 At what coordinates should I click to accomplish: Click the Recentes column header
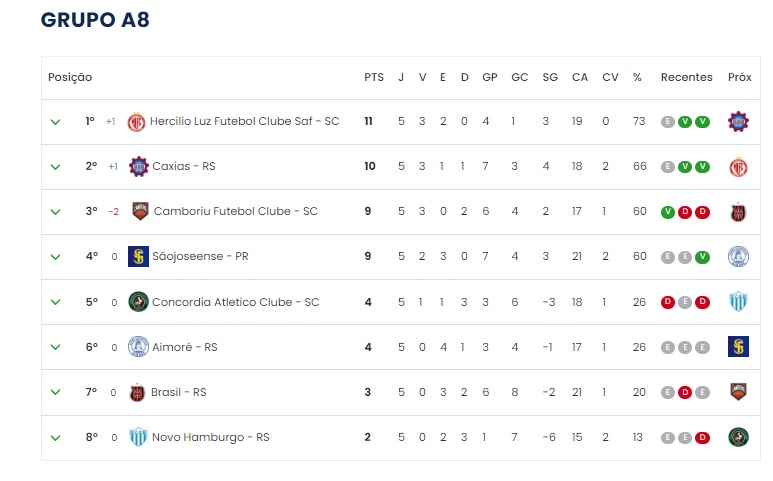coord(687,77)
